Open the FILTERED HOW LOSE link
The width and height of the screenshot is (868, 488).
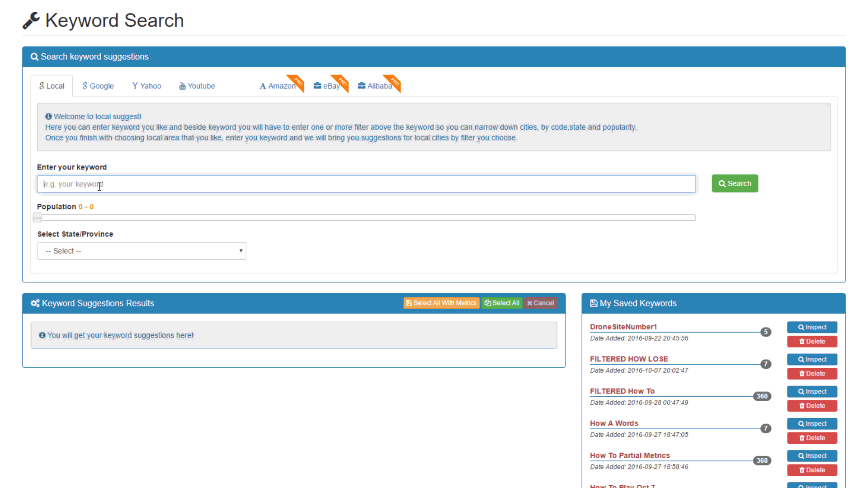[x=629, y=359]
